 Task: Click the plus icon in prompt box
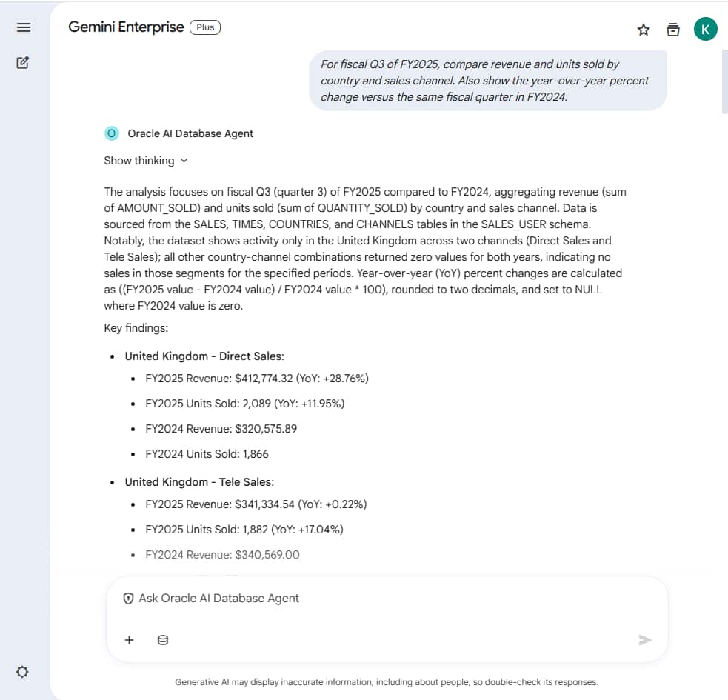[129, 640]
